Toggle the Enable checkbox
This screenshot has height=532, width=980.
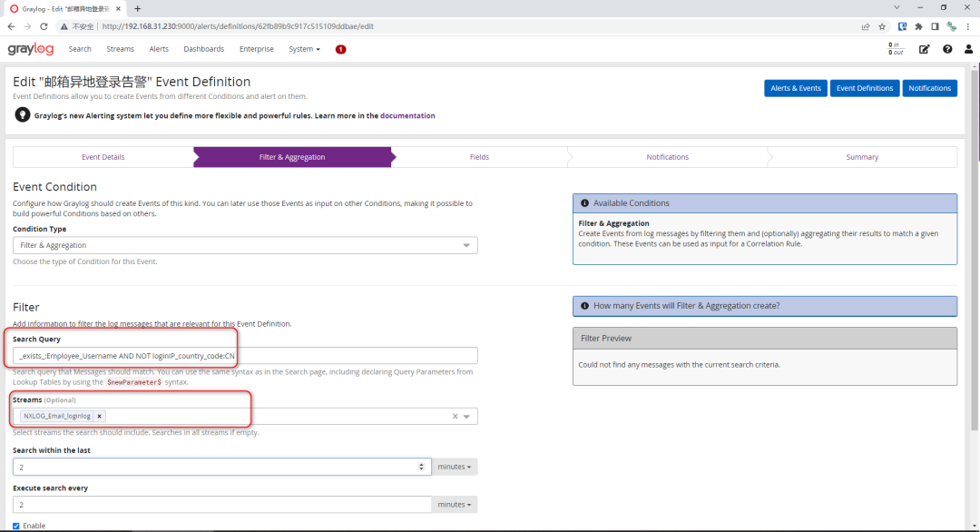coord(16,526)
